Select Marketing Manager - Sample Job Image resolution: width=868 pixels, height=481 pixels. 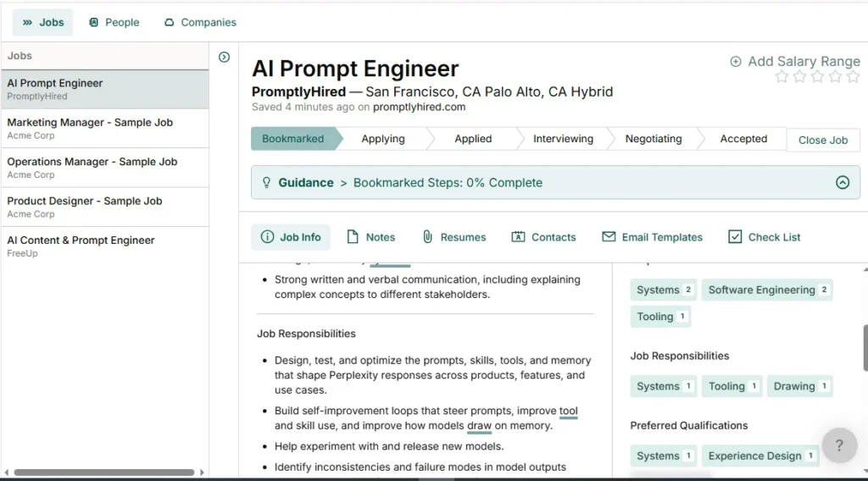[x=104, y=128]
